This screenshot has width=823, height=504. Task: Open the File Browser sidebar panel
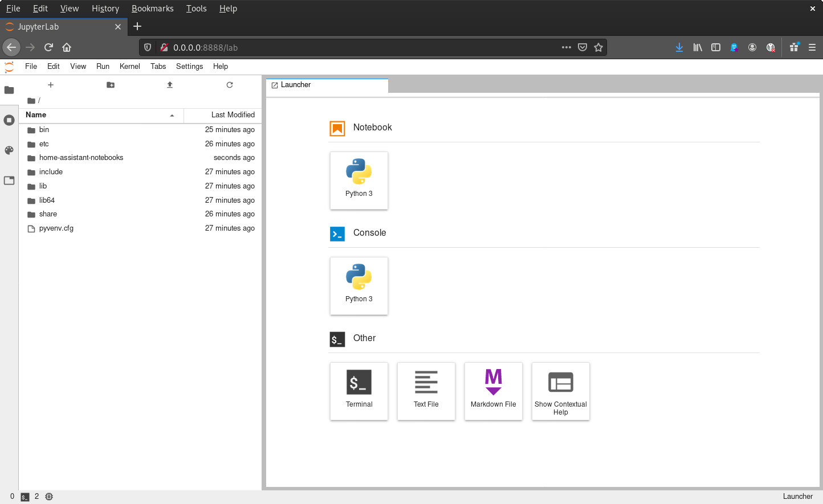(9, 90)
